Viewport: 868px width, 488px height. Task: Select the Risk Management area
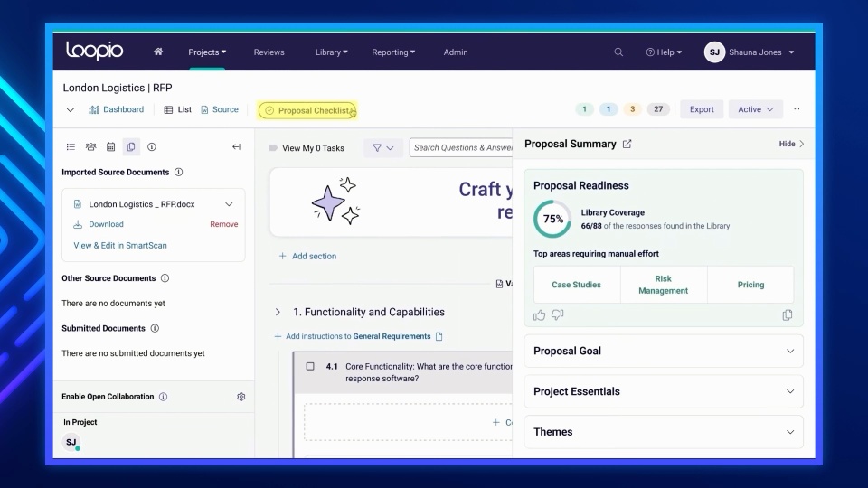coord(663,285)
